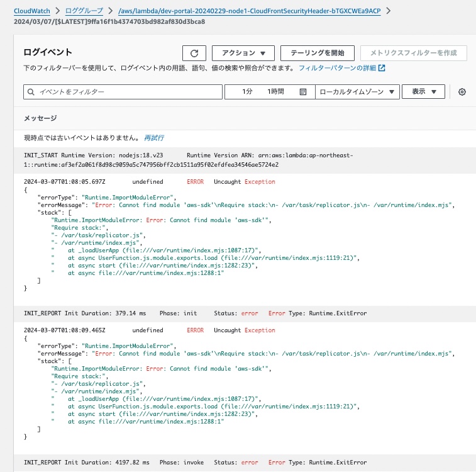Click the log stream name 2024/03/07/[$LATEST]9ffa16f1b...

[x=109, y=22]
